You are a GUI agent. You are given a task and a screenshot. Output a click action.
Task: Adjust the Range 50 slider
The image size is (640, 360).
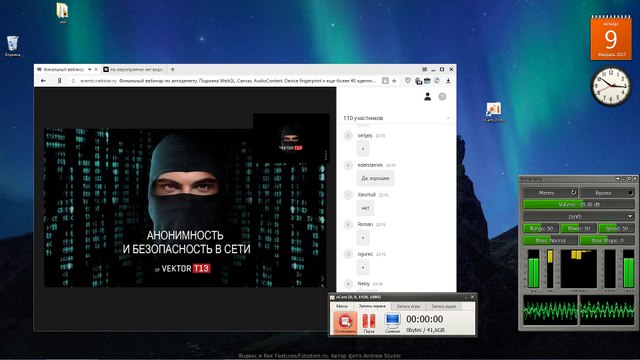(x=541, y=228)
